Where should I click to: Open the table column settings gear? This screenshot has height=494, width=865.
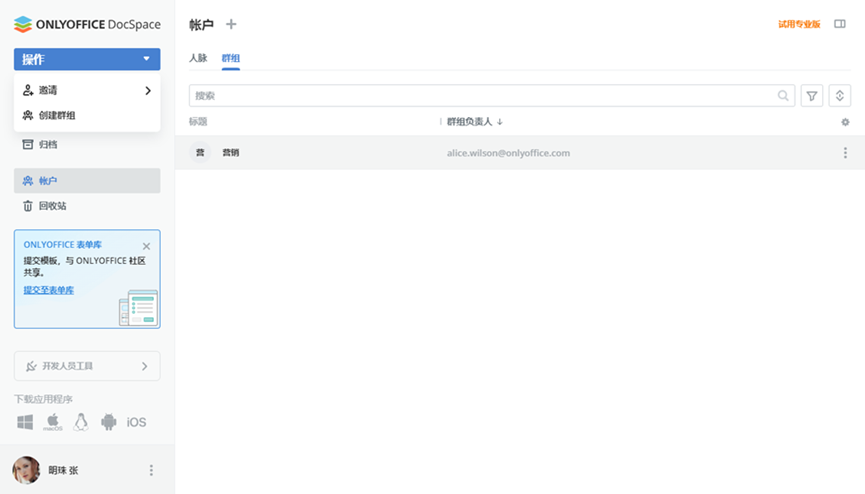click(x=845, y=122)
